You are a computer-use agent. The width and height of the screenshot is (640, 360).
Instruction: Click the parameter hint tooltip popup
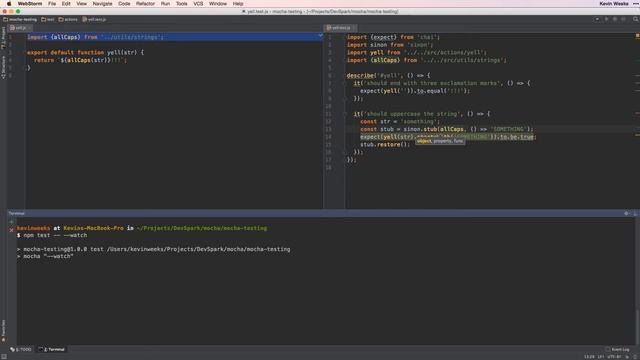click(440, 141)
